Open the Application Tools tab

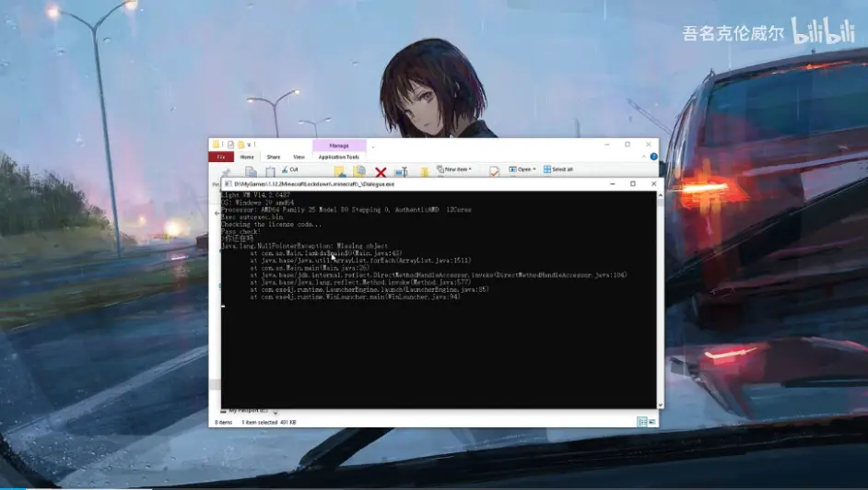click(339, 157)
